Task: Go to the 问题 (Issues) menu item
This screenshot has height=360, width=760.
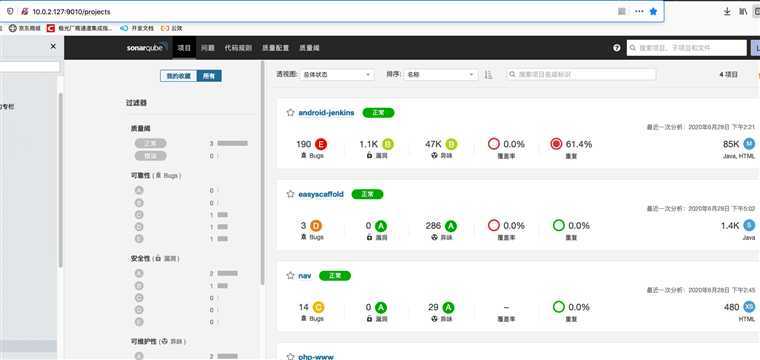Action: coord(208,48)
